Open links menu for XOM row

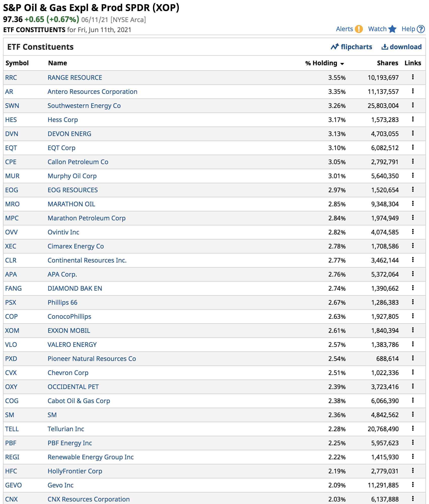(x=413, y=330)
